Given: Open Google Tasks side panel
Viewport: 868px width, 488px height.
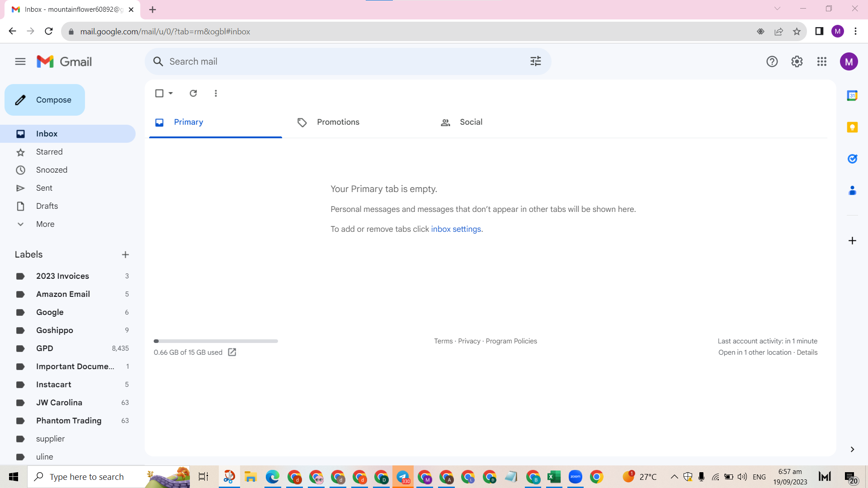Looking at the screenshot, I should point(852,159).
